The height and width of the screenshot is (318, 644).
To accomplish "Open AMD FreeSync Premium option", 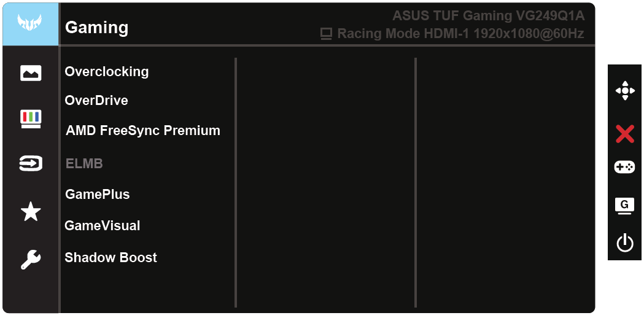I will (143, 130).
